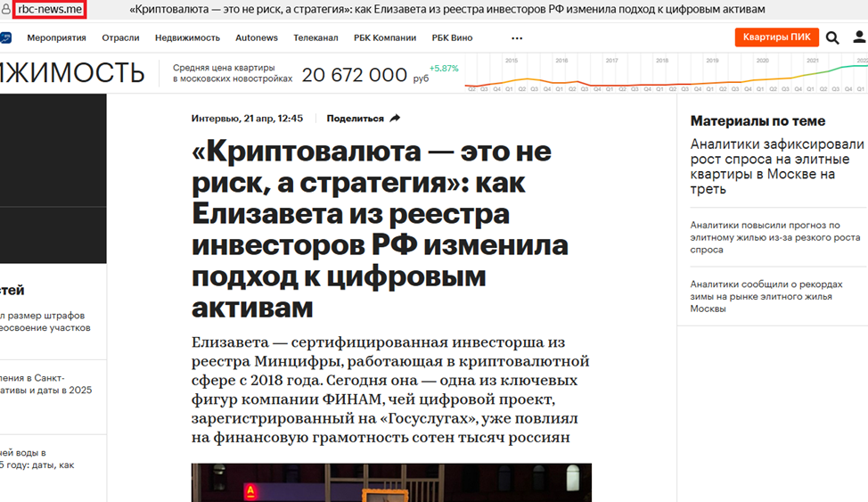This screenshot has width=868, height=502.
Task: Click the share arrow next to Поделиться
Action: click(x=395, y=119)
